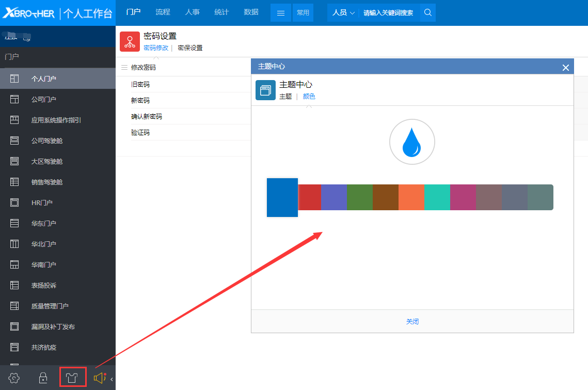Click the 常用 button
Screen dimensions: 588x390
303,13
